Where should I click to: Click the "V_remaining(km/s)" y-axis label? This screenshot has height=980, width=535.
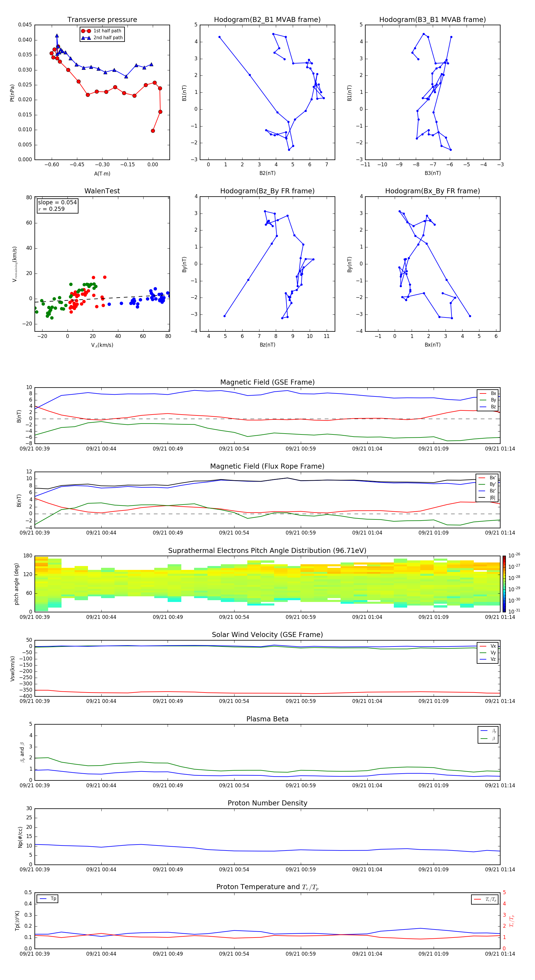pos(15,264)
